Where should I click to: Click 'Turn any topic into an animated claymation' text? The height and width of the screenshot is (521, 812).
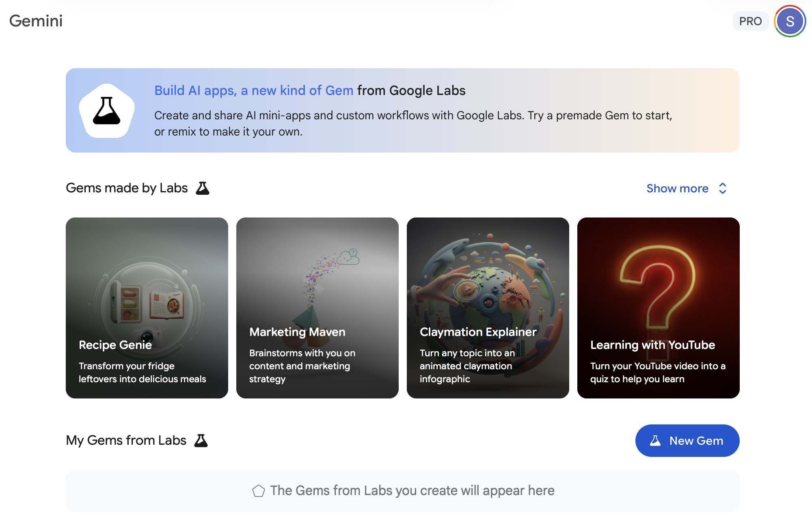tap(467, 366)
